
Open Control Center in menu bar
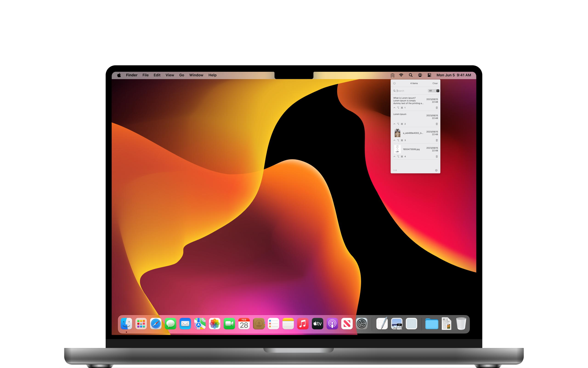tap(429, 75)
